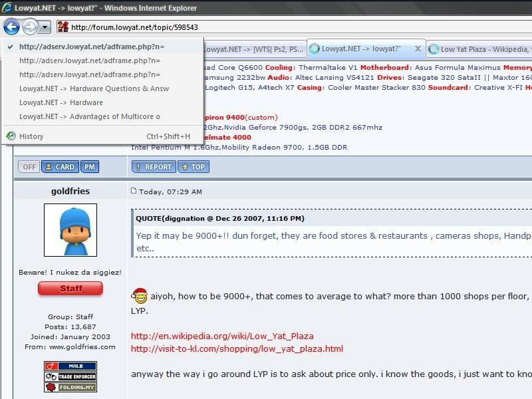Click the Back navigation button

(x=11, y=26)
